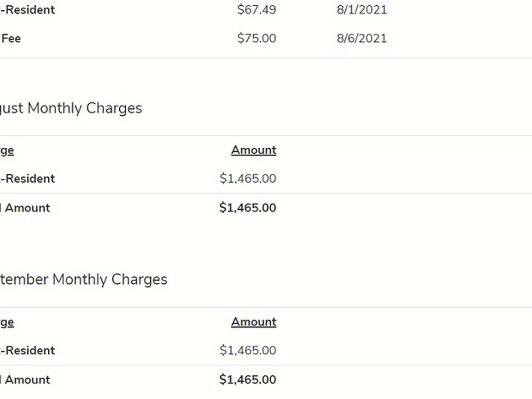
Task: Click the $67.49 charge amount
Action: (256, 10)
